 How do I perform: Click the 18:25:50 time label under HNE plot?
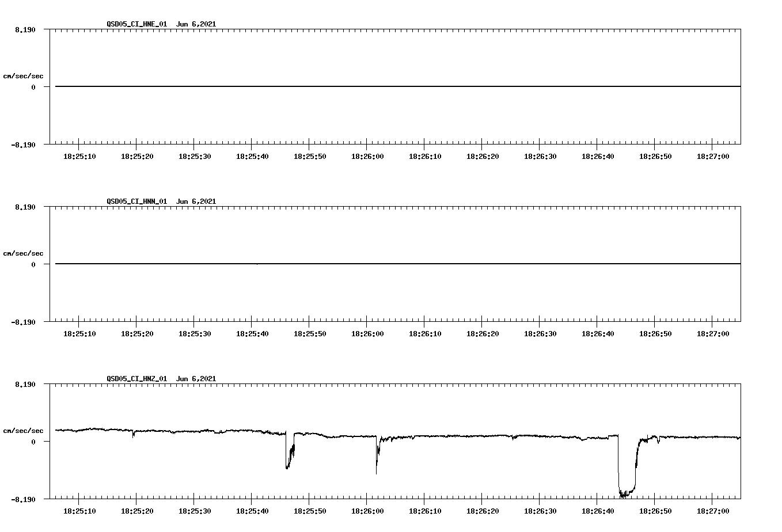click(310, 156)
